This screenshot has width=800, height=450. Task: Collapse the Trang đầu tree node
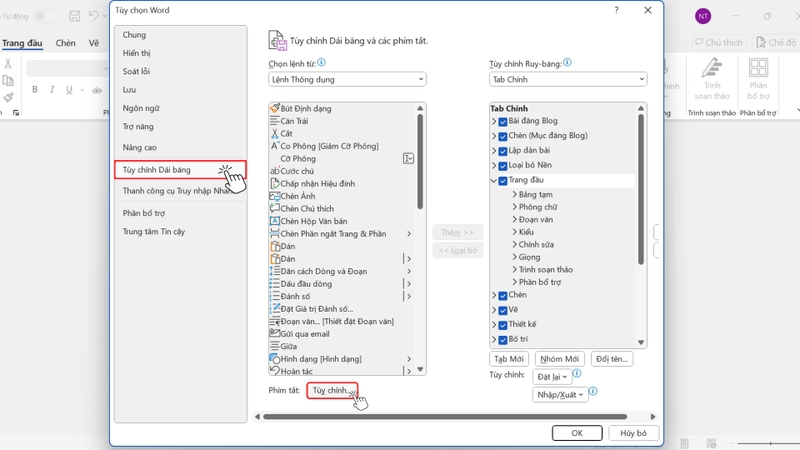click(493, 180)
